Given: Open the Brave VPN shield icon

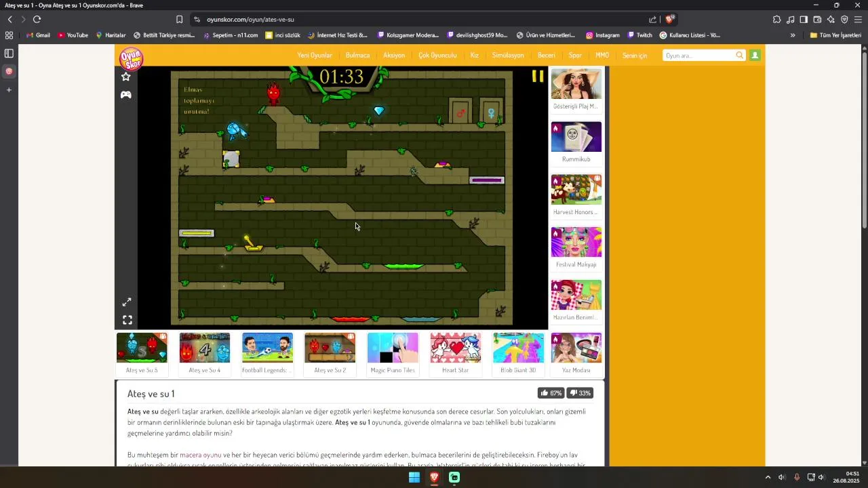Looking at the screenshot, I should click(844, 20).
